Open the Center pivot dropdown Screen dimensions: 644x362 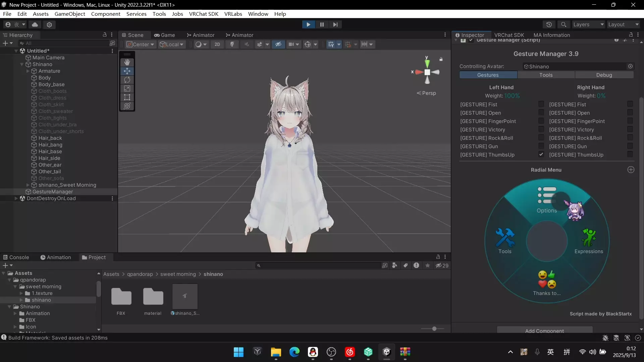pyautogui.click(x=141, y=44)
